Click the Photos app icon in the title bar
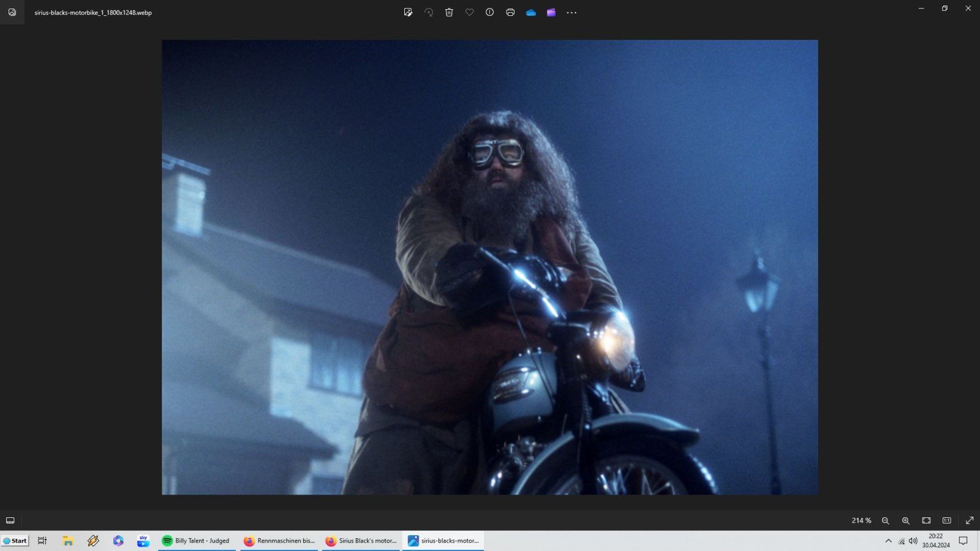The image size is (980, 551). click(x=12, y=12)
